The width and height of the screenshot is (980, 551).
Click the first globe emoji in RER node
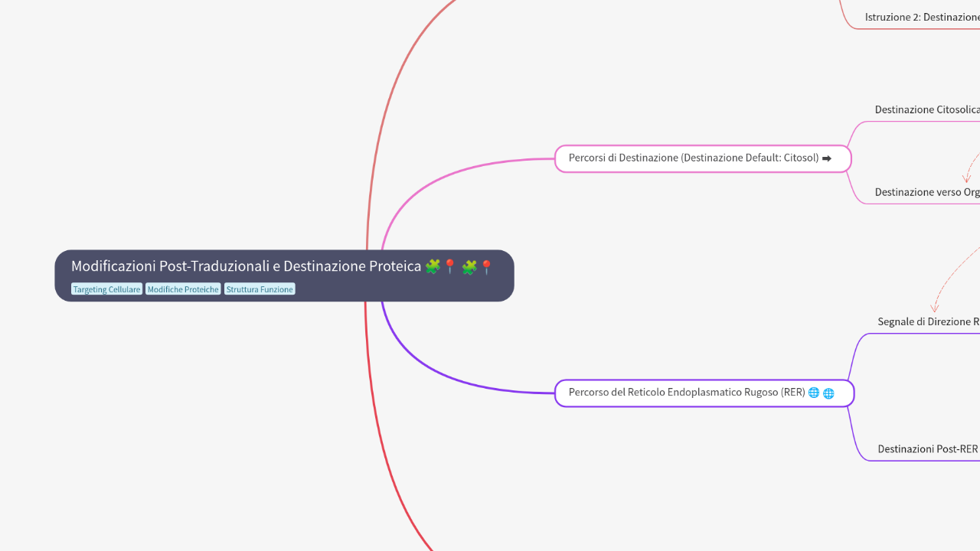tap(813, 393)
